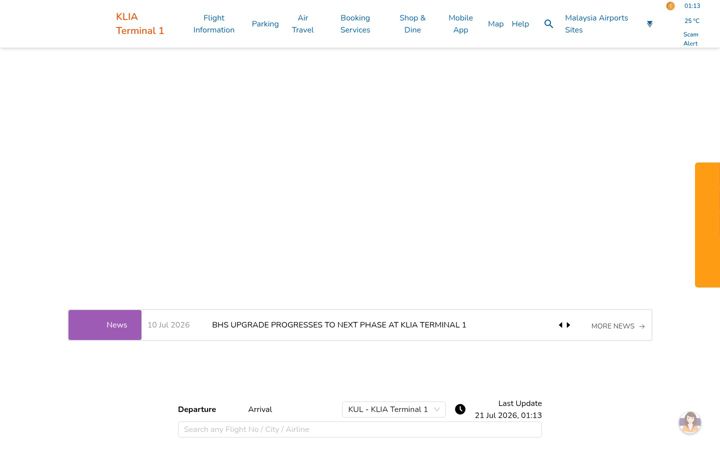This screenshot has height=450, width=720.
Task: Click the orange weather sun icon
Action: (670, 6)
